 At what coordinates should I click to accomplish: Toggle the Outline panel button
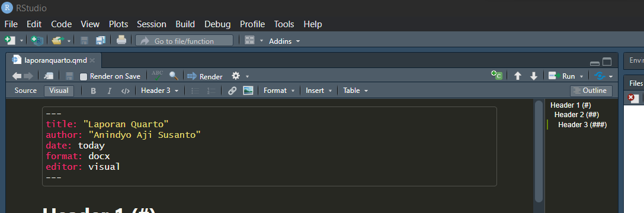[x=591, y=91]
